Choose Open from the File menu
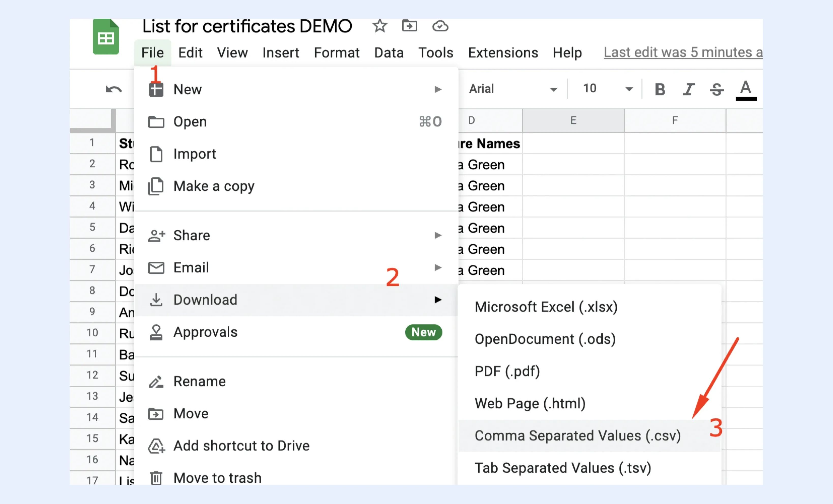The height and width of the screenshot is (504, 833). pos(296,122)
